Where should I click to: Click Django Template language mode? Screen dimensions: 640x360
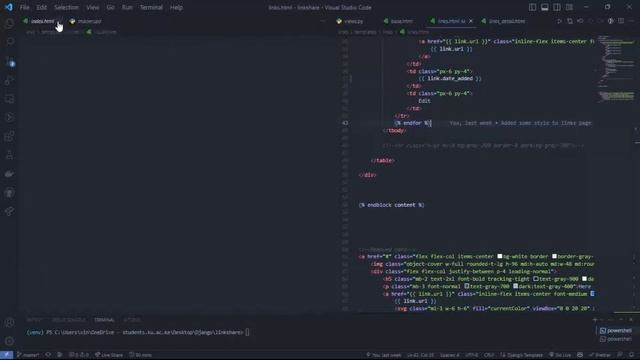521,355
